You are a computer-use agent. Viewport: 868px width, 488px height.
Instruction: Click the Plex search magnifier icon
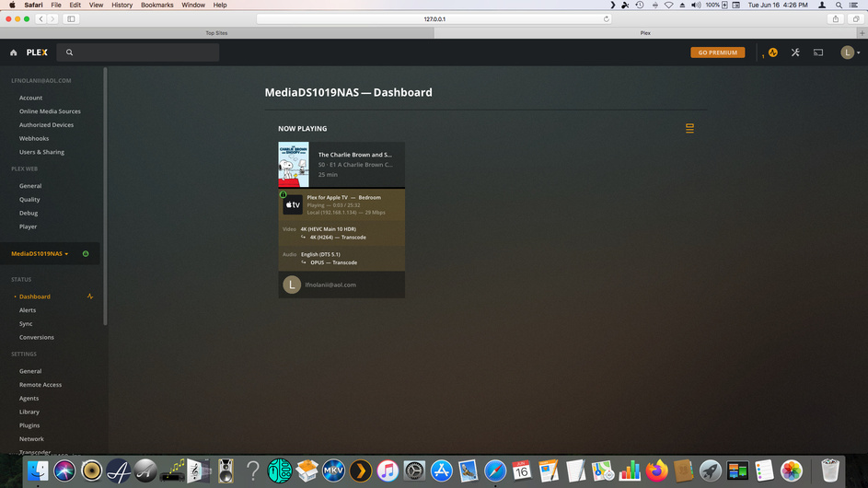(69, 52)
